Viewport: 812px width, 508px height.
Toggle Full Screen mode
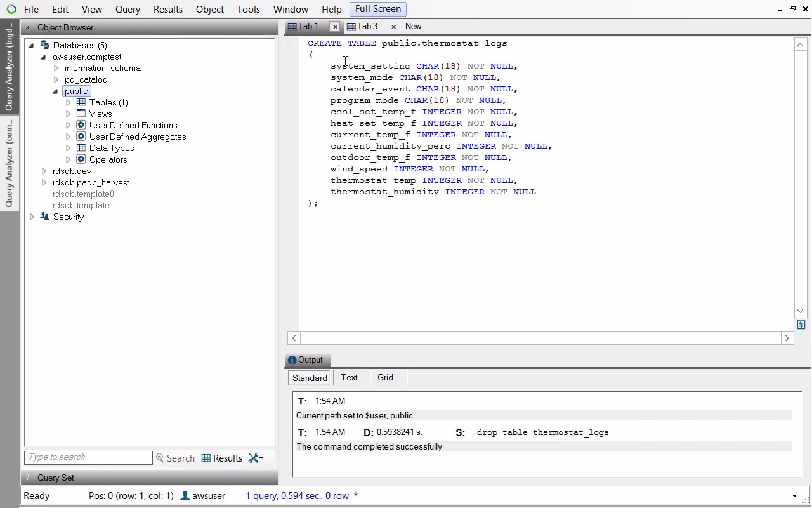(377, 9)
